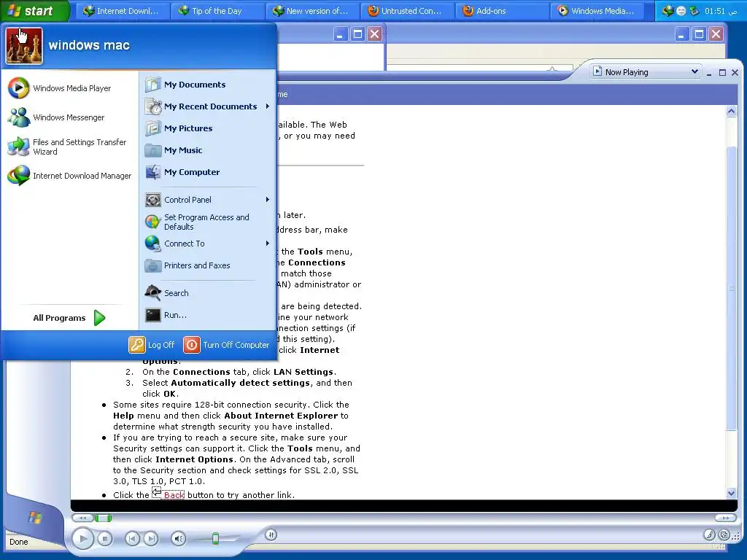Play media in Windows Media Player
Viewport: 747px width, 560px height.
[82, 539]
